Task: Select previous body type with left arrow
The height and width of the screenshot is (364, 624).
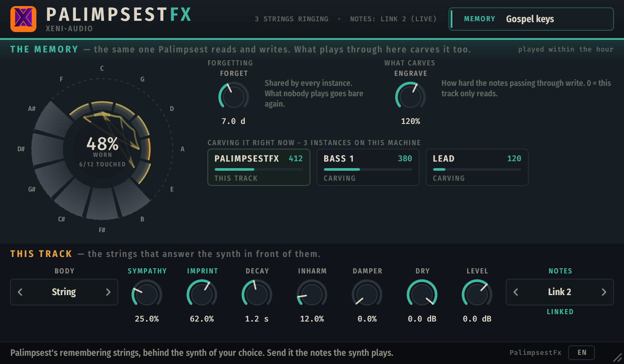Action: 20,292
